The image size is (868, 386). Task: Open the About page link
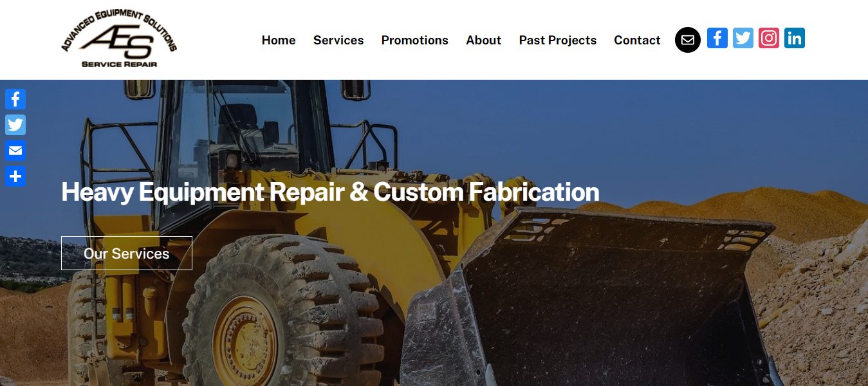tap(484, 40)
